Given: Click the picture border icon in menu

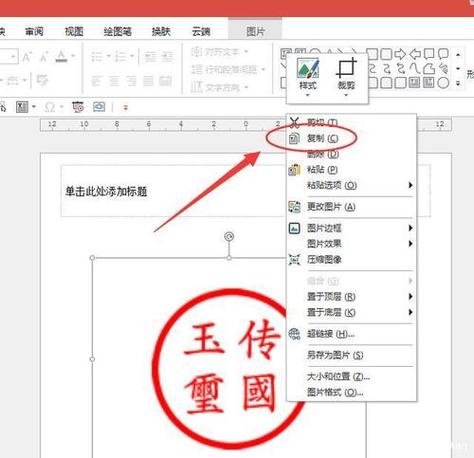Looking at the screenshot, I should tap(294, 228).
